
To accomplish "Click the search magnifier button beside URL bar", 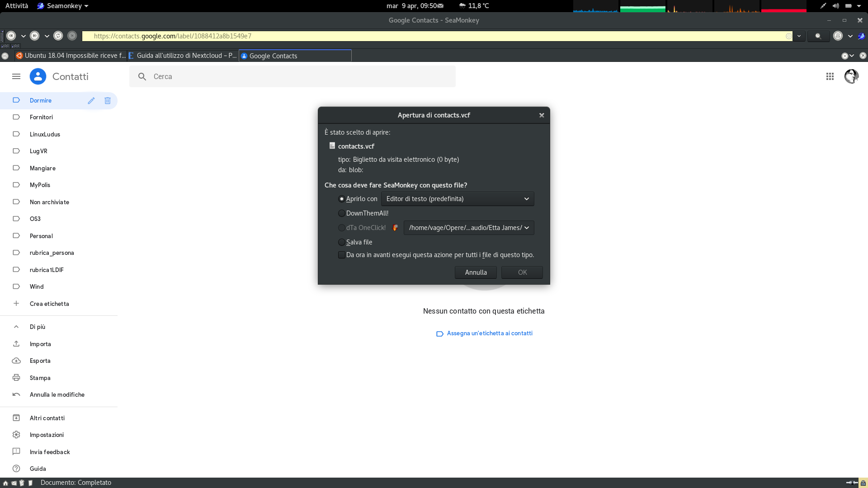I will click(818, 36).
